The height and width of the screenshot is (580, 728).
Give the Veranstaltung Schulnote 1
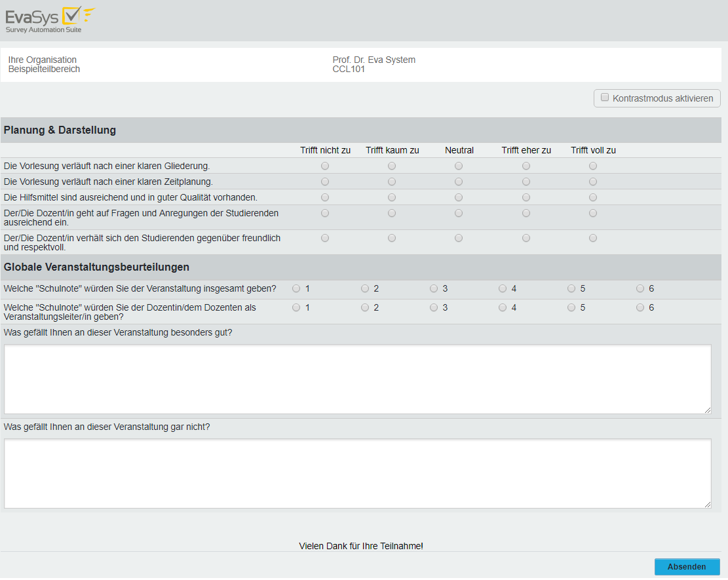[296, 288]
